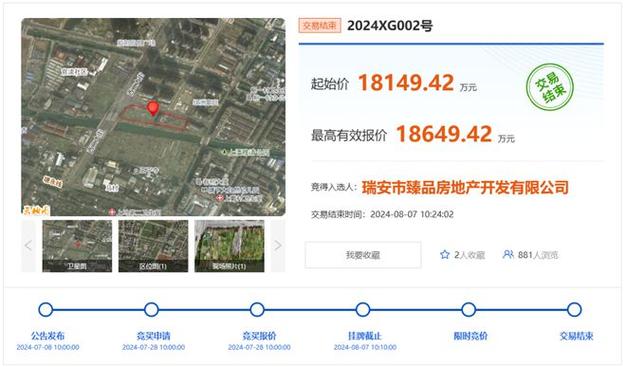This screenshot has width=626, height=367.
Task: Click the highest bid 18649.42
Action: [444, 134]
